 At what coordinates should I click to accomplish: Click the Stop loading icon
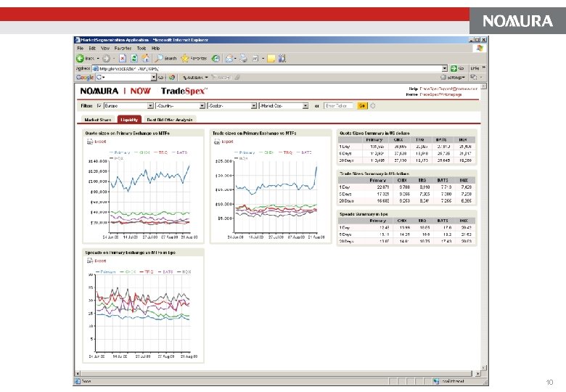[123, 58]
